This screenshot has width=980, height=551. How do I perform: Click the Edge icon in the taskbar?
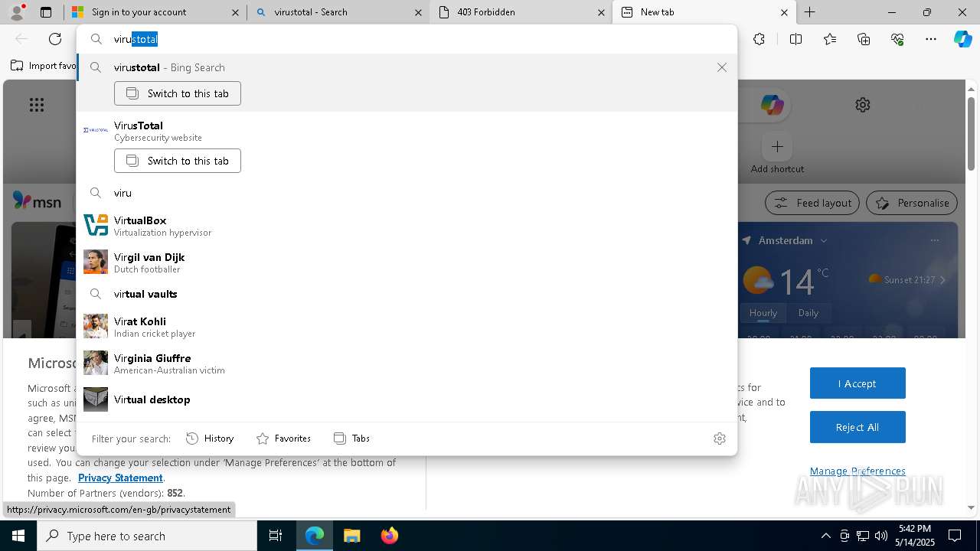click(x=315, y=536)
